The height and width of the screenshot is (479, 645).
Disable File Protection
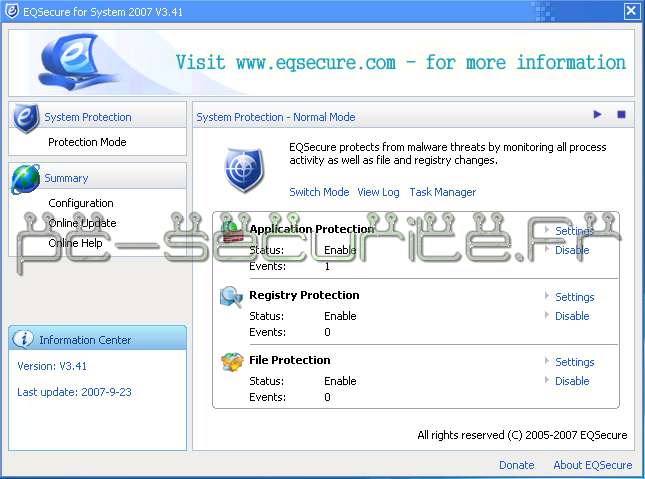click(572, 381)
